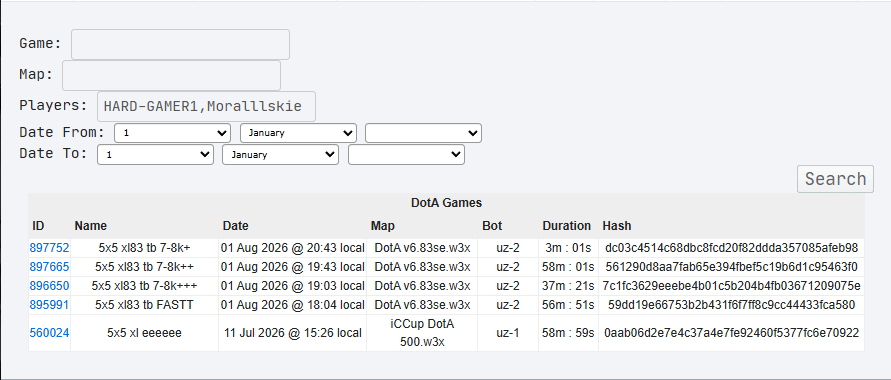
Task: Open game ID 895991 link
Action: coord(49,305)
